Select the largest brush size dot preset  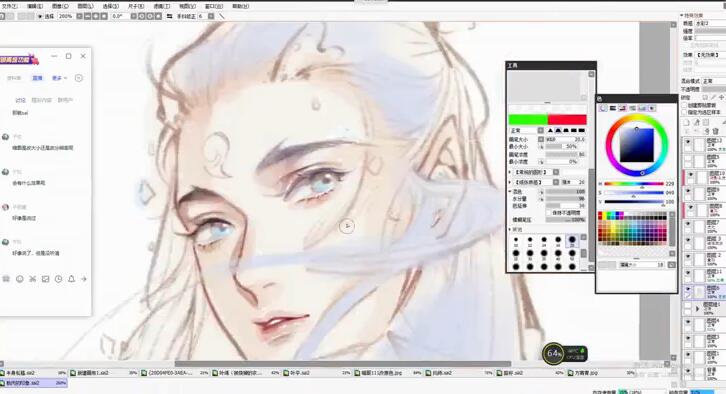pyautogui.click(x=572, y=240)
